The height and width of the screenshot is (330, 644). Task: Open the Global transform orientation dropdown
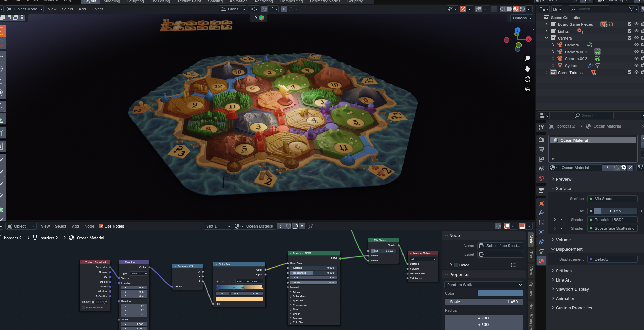pos(233,9)
